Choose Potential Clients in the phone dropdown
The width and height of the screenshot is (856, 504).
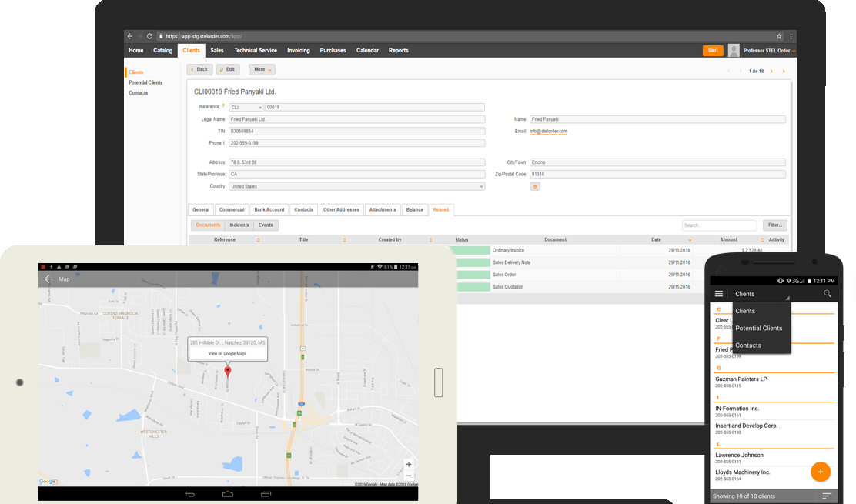[x=759, y=329]
